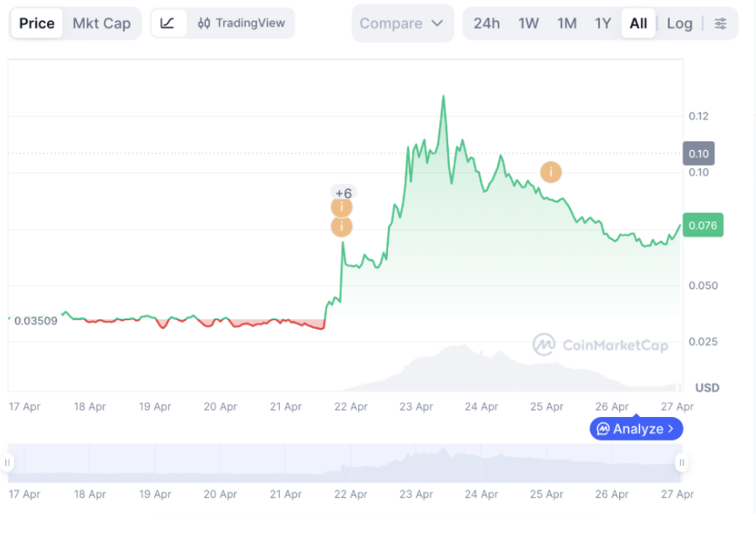Click the right range slider handle

click(681, 462)
